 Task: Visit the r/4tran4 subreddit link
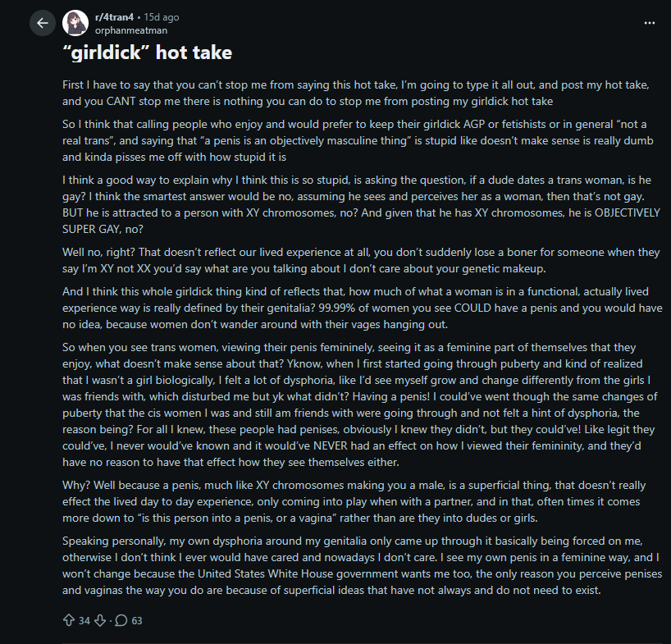pyautogui.click(x=114, y=17)
